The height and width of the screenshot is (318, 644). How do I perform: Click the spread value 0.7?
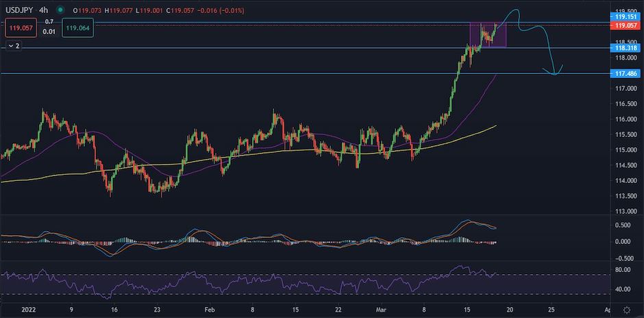[49, 21]
